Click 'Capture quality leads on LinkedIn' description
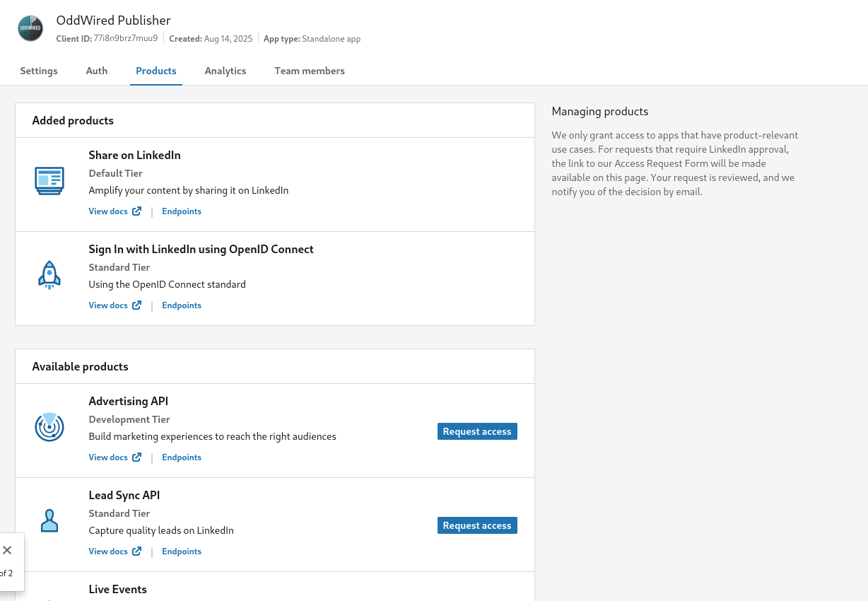The height and width of the screenshot is (601, 868). pos(161,531)
